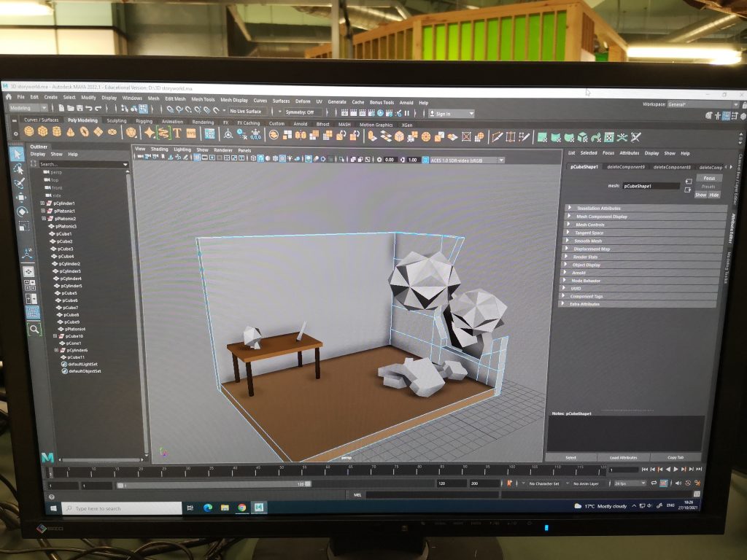747x560 pixels.
Task: Click the SVG import shelf icon
Action: pyautogui.click(x=191, y=133)
